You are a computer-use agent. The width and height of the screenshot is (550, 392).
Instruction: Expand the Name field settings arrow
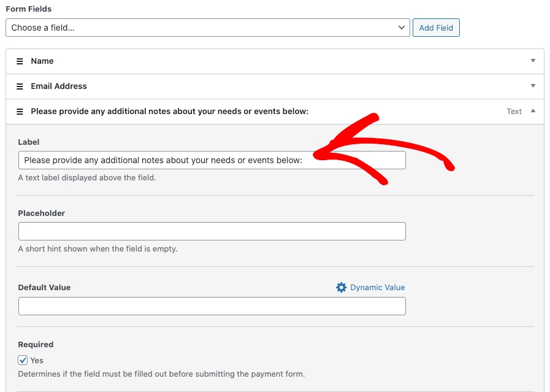pyautogui.click(x=533, y=61)
